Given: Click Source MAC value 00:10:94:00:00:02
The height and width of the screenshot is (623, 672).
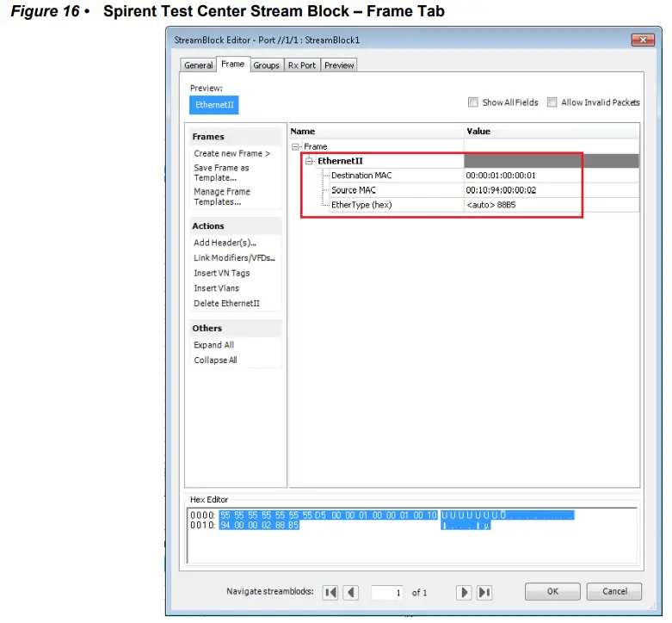Looking at the screenshot, I should pos(501,190).
